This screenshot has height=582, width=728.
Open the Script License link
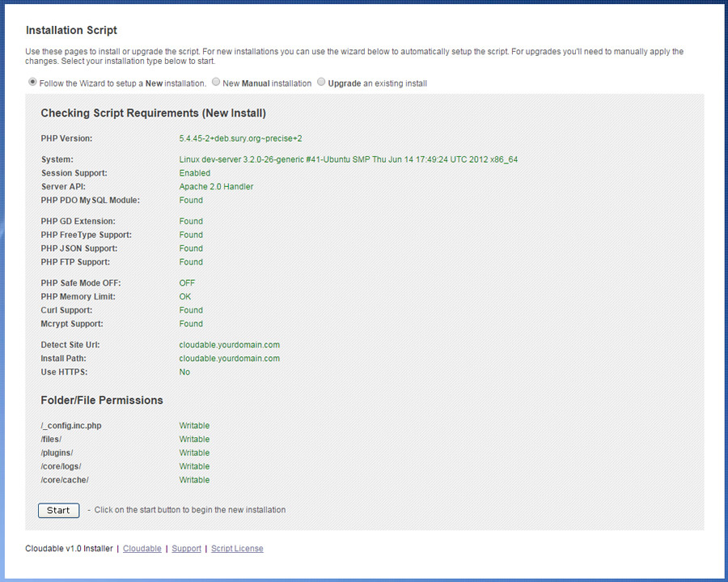[x=237, y=549]
